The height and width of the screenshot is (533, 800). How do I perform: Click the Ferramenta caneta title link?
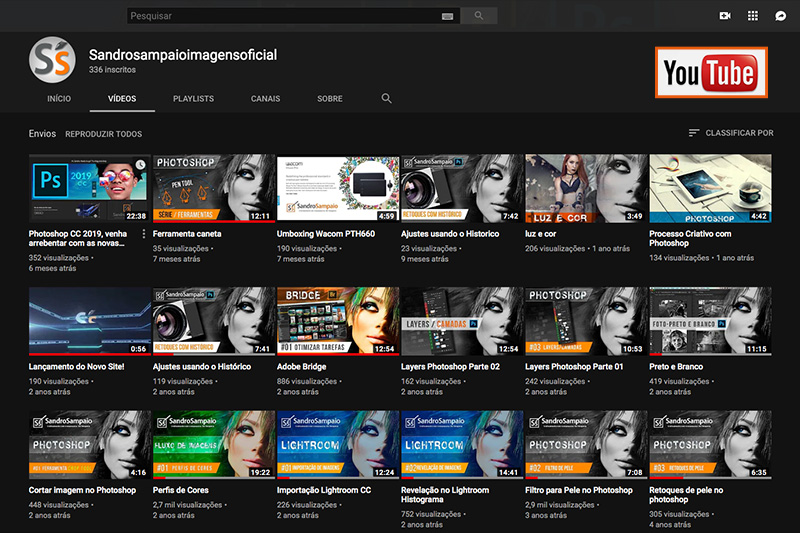pyautogui.click(x=187, y=234)
